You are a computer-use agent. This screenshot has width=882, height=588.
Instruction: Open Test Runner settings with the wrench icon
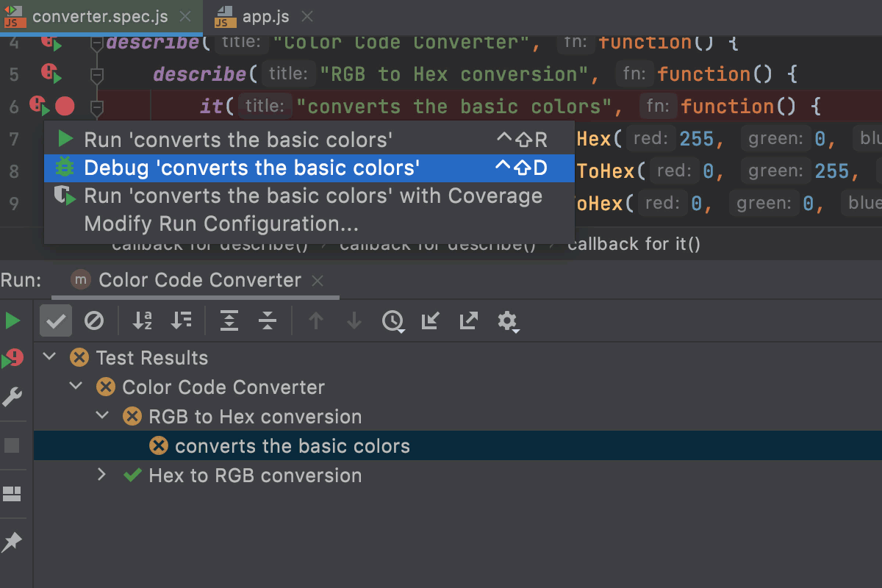click(13, 396)
